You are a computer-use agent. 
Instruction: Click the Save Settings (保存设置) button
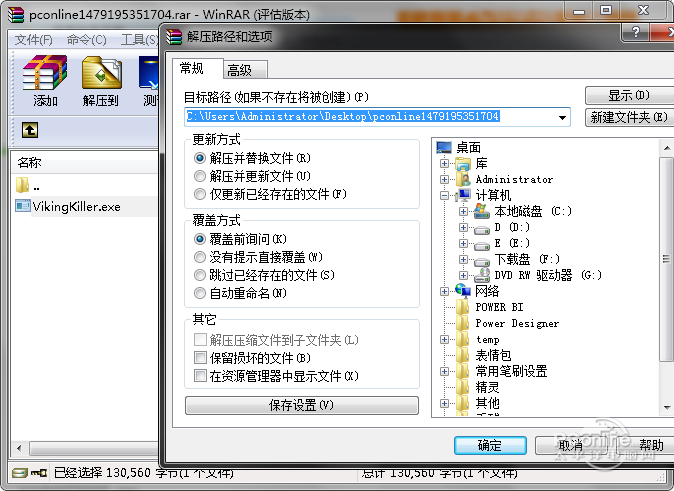pyautogui.click(x=302, y=405)
